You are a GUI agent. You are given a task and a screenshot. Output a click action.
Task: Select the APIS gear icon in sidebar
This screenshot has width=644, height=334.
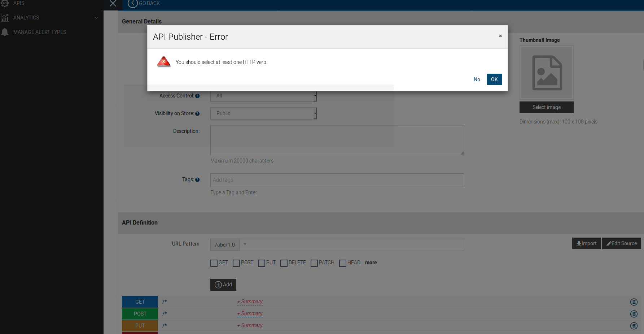tap(5, 3)
